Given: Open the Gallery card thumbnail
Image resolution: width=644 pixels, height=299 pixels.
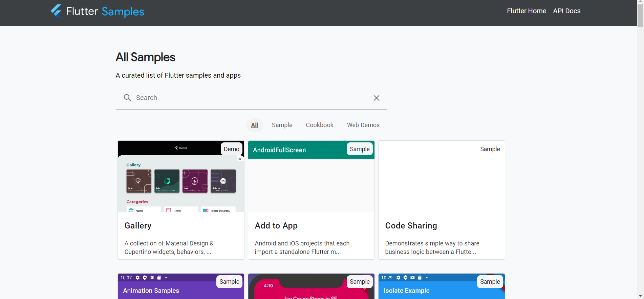Looking at the screenshot, I should [x=181, y=176].
